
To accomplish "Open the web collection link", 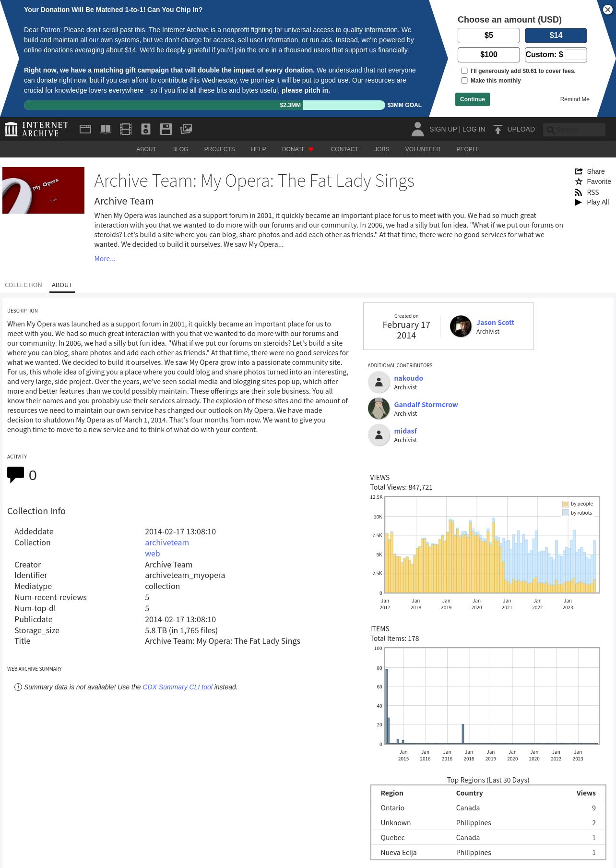I will [x=152, y=554].
